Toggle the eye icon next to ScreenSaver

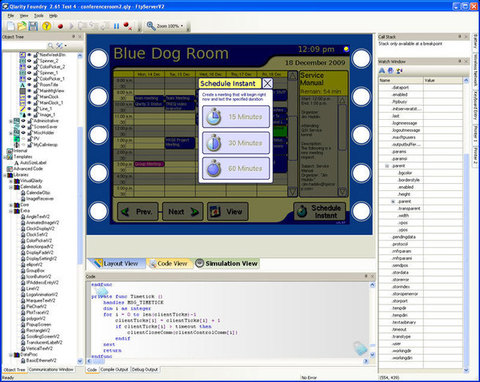coord(23,127)
